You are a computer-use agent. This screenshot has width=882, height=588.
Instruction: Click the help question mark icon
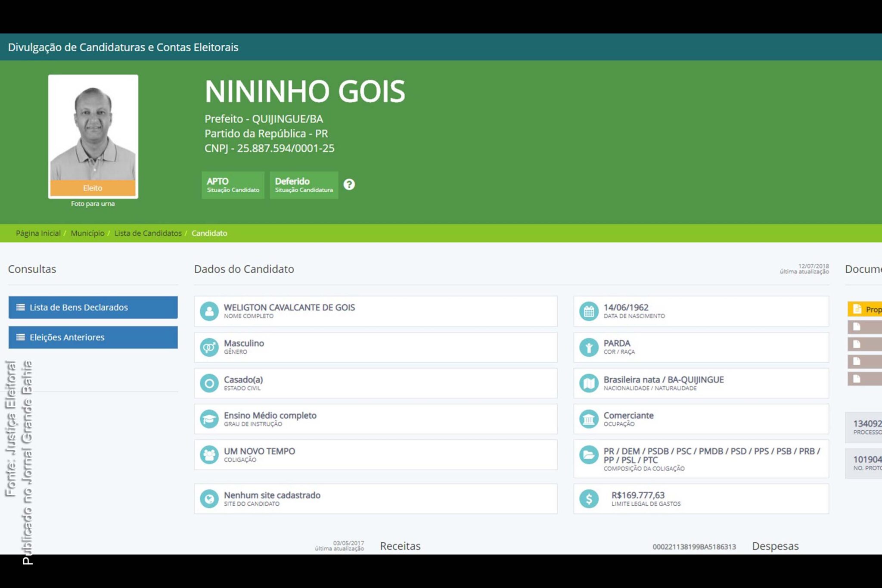tap(349, 184)
